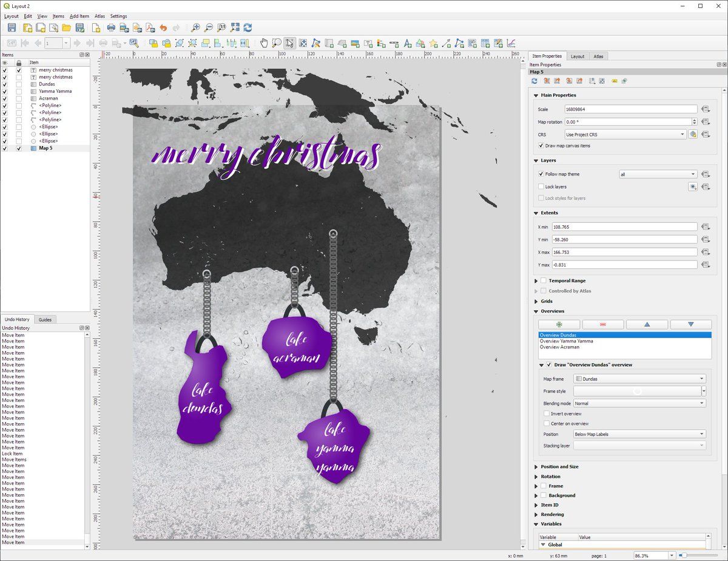Open the overview Position dropdown
The height and width of the screenshot is (561, 728).
(639, 434)
